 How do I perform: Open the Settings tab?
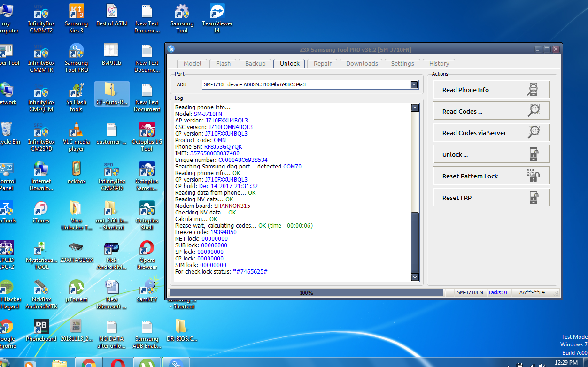tap(403, 63)
